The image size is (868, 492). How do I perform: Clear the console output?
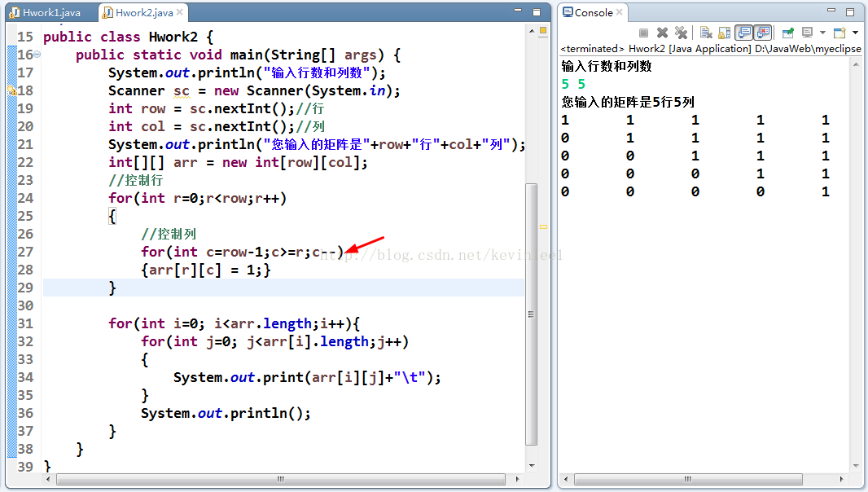pyautogui.click(x=706, y=33)
